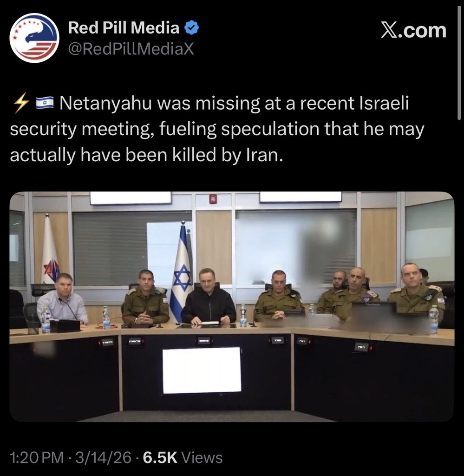Click the white screen on desk front
464x476 pixels.
pos(202,370)
